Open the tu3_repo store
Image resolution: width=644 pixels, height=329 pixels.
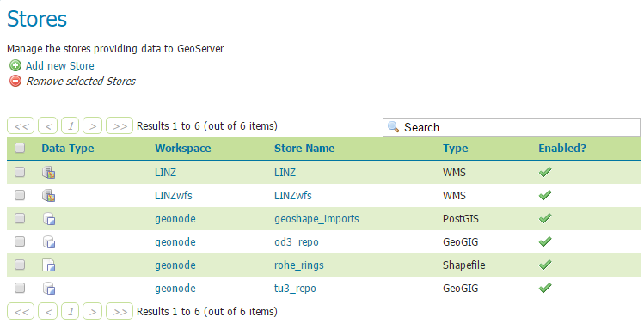(x=295, y=289)
